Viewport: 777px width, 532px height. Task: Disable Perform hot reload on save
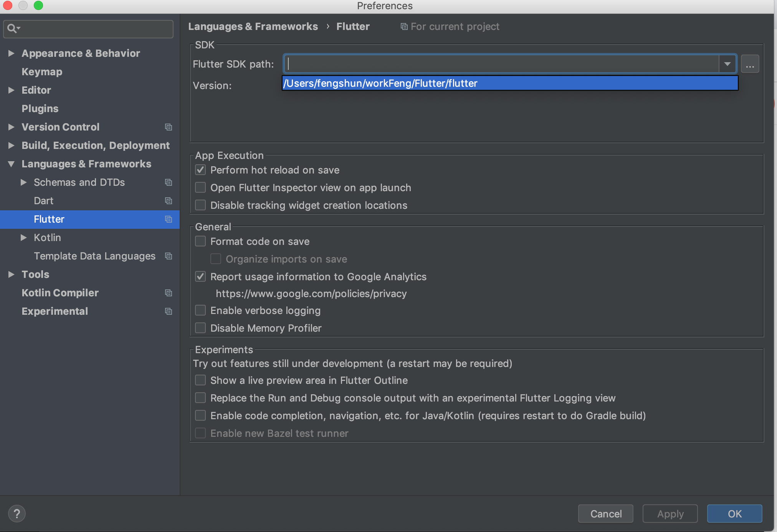[200, 170]
